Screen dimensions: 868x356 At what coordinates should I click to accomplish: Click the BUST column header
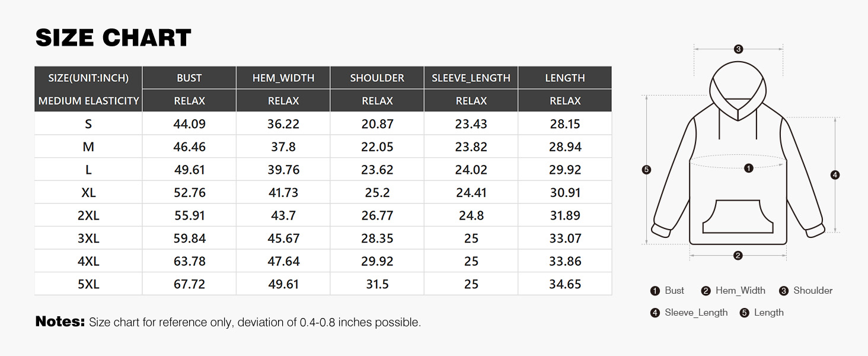tap(189, 78)
